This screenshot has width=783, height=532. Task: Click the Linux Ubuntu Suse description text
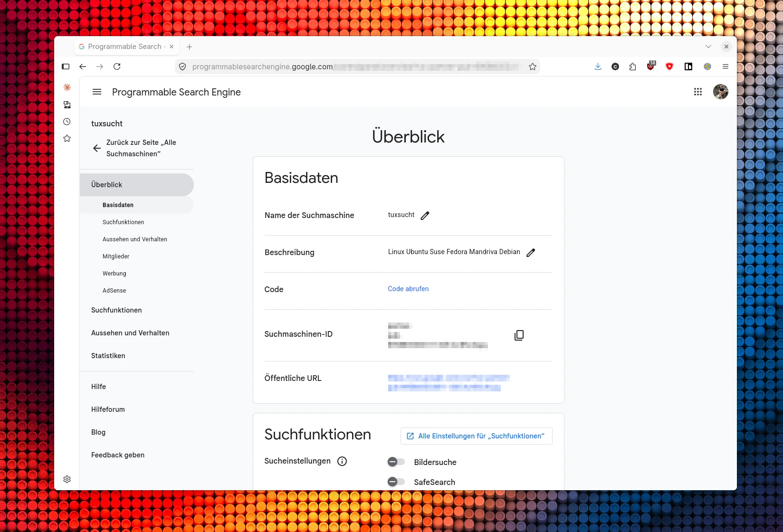(x=454, y=252)
